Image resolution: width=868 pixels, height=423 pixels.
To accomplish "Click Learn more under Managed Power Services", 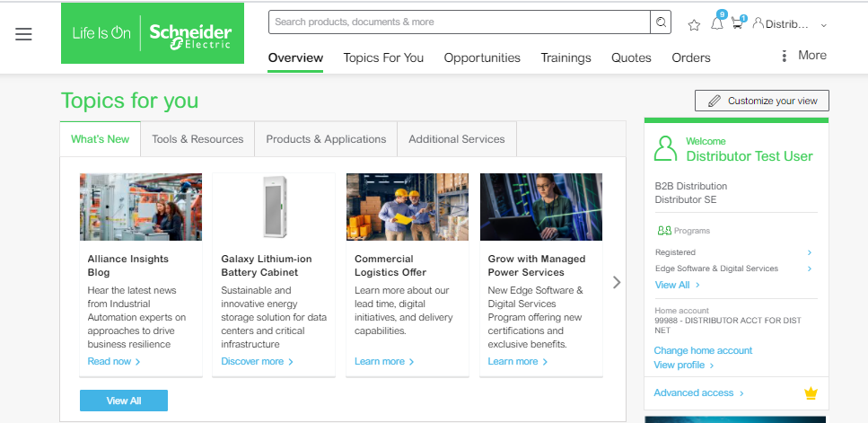I will point(518,362).
